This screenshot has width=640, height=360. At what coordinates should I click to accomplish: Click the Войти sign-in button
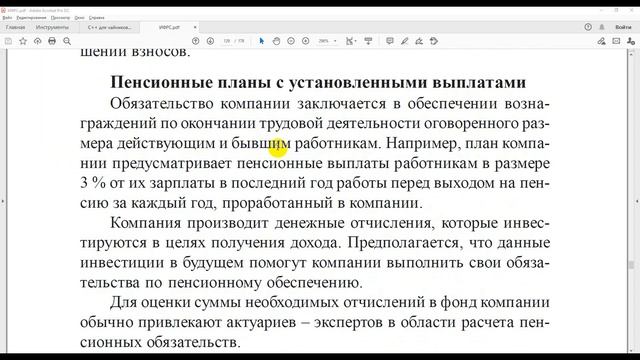623,27
